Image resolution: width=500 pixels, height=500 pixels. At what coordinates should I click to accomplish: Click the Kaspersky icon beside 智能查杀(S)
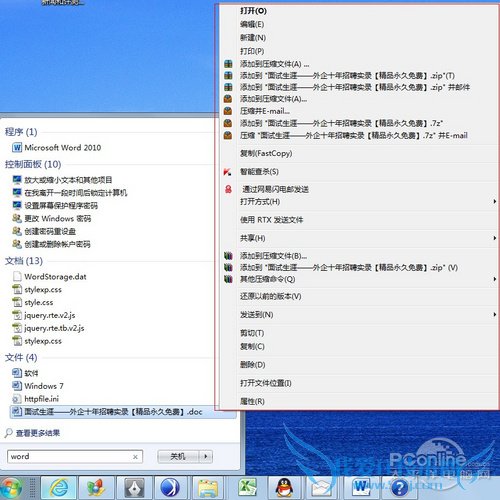228,172
